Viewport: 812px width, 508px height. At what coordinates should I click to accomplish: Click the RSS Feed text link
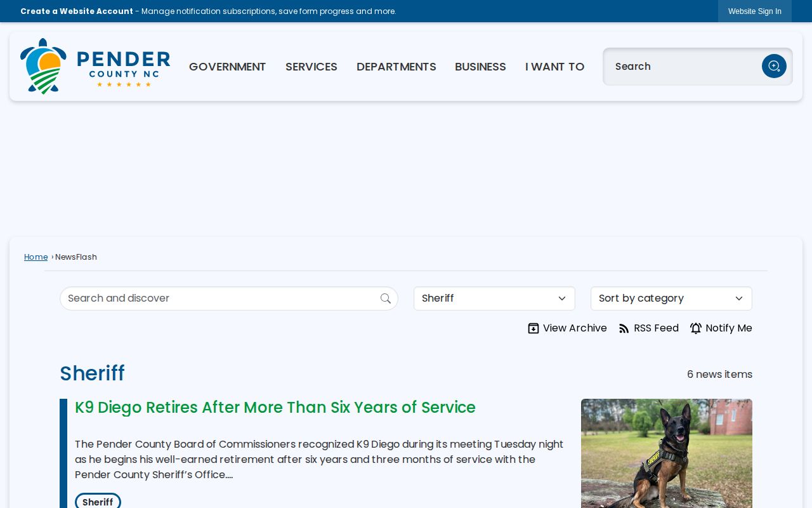tap(656, 328)
